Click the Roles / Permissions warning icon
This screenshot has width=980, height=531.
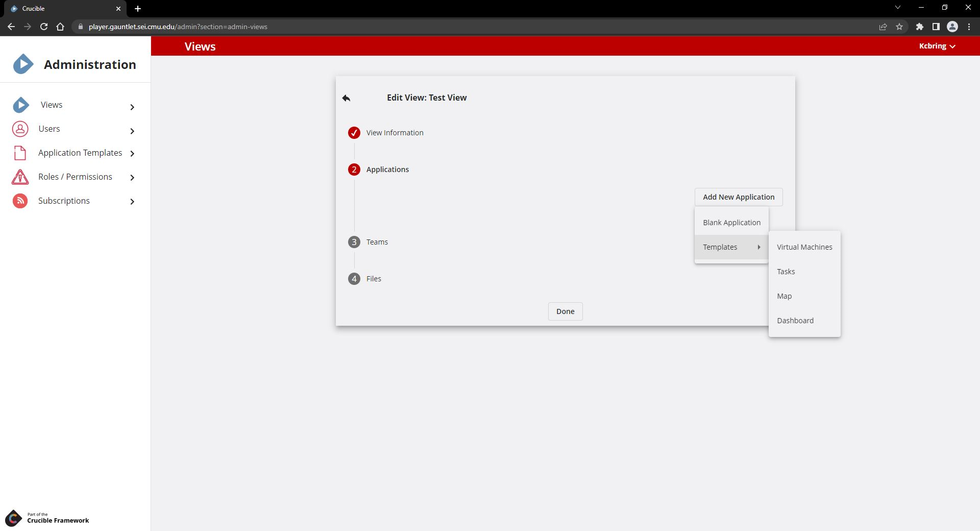(20, 177)
